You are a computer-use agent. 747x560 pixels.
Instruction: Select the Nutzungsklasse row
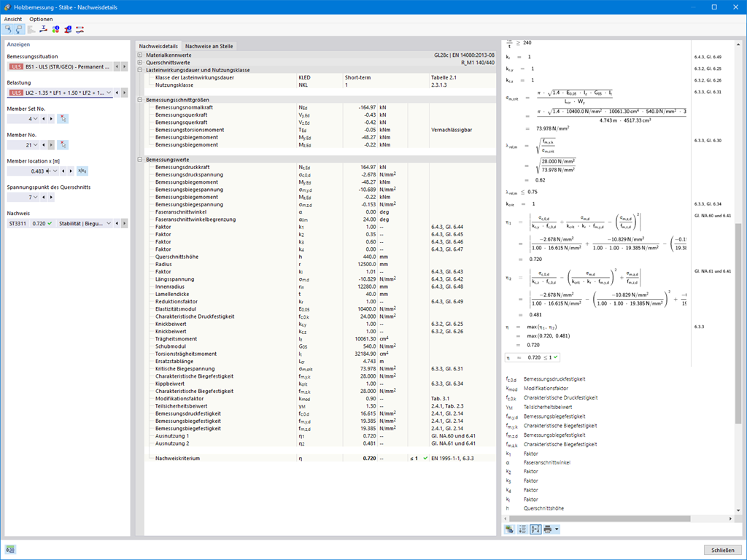click(x=320, y=85)
